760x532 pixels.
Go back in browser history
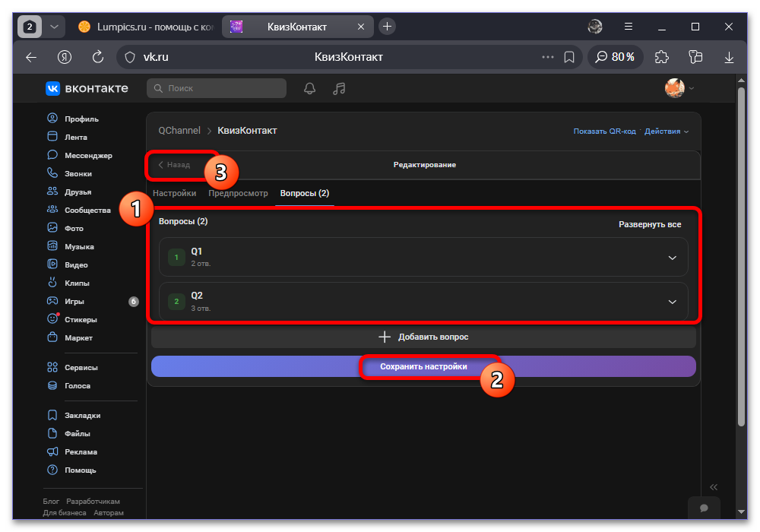31,57
